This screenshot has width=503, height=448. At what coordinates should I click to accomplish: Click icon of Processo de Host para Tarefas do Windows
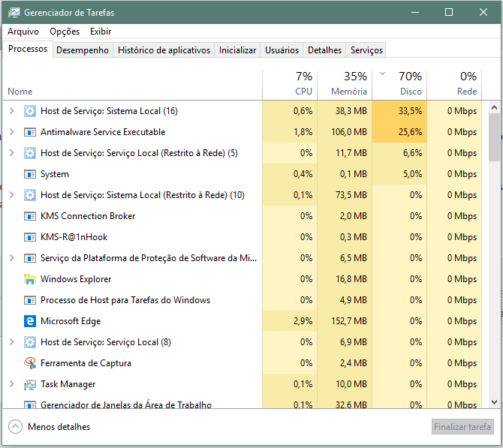pos(30,300)
